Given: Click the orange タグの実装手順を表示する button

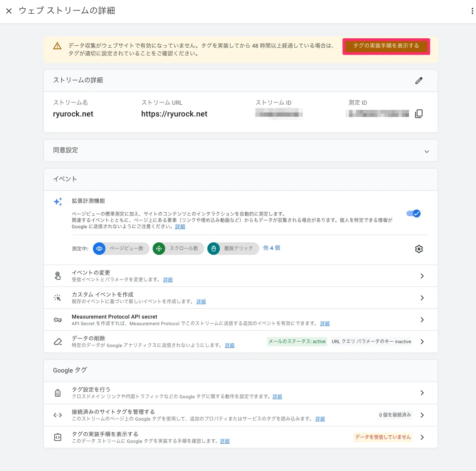Looking at the screenshot, I should (386, 46).
